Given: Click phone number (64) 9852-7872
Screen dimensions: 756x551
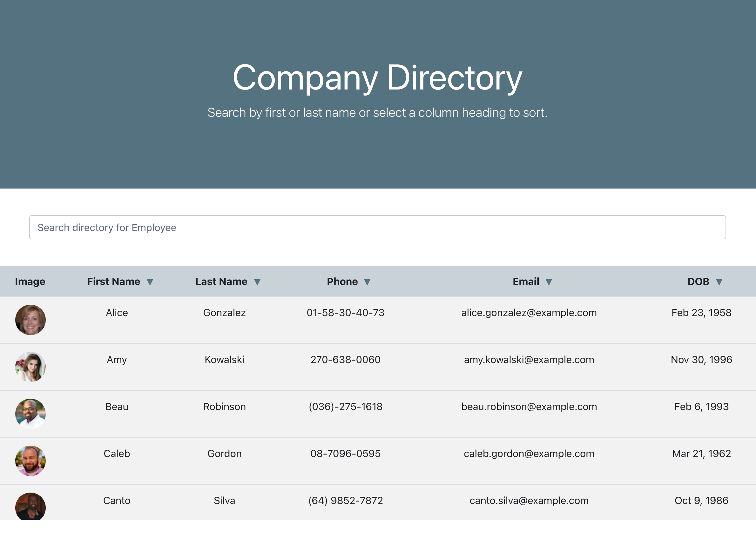Looking at the screenshot, I should tap(346, 501).
